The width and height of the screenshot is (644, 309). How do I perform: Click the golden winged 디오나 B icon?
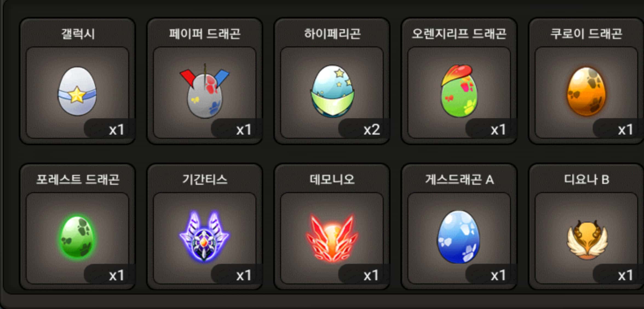pos(587,240)
